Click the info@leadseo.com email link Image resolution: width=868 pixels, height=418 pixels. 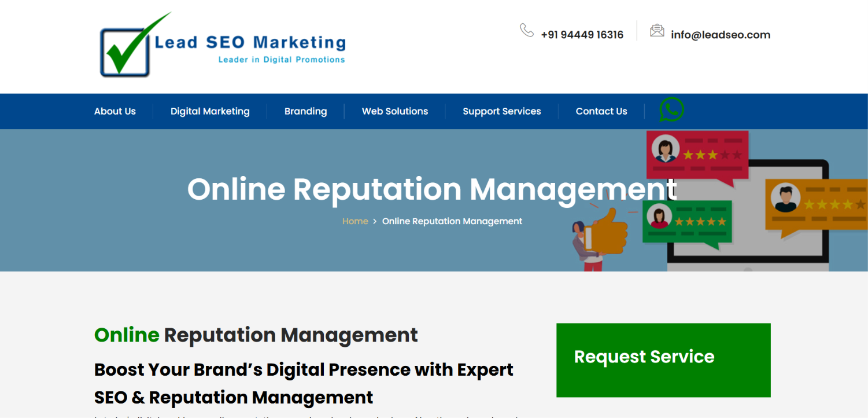721,35
